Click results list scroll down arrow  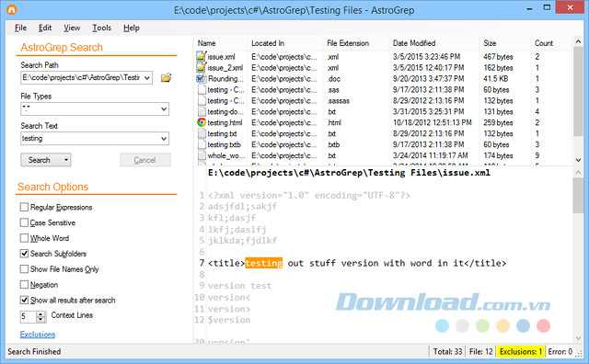(578, 160)
